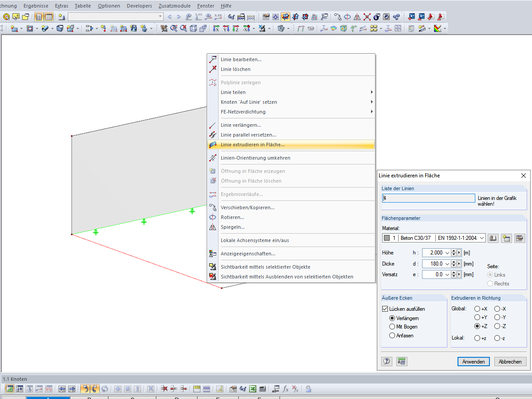Open the palette icon dropdown arrow
Screen dimensions: 532x399
click(445, 28)
